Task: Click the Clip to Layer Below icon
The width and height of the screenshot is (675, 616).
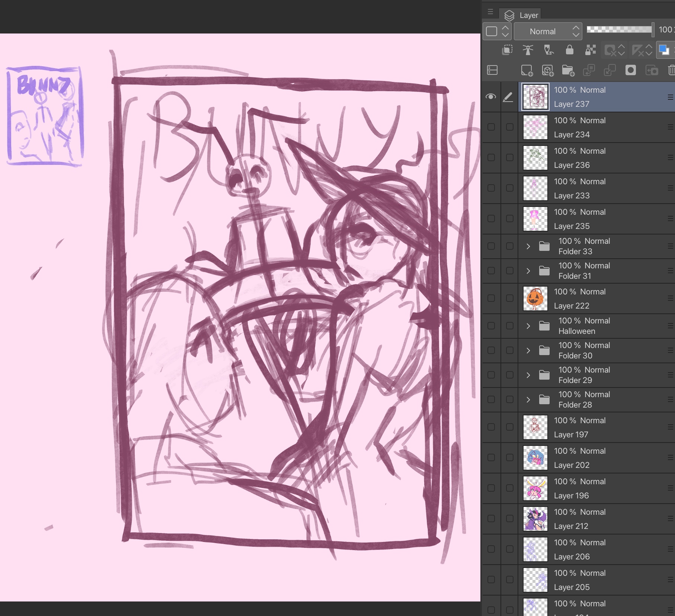Action: click(507, 50)
